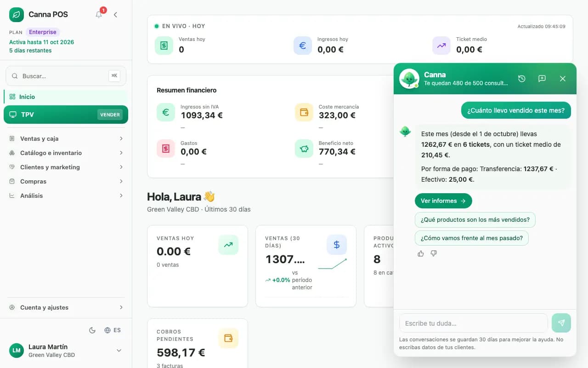Ask which products are the best sellers
The width and height of the screenshot is (588, 368).
(475, 220)
